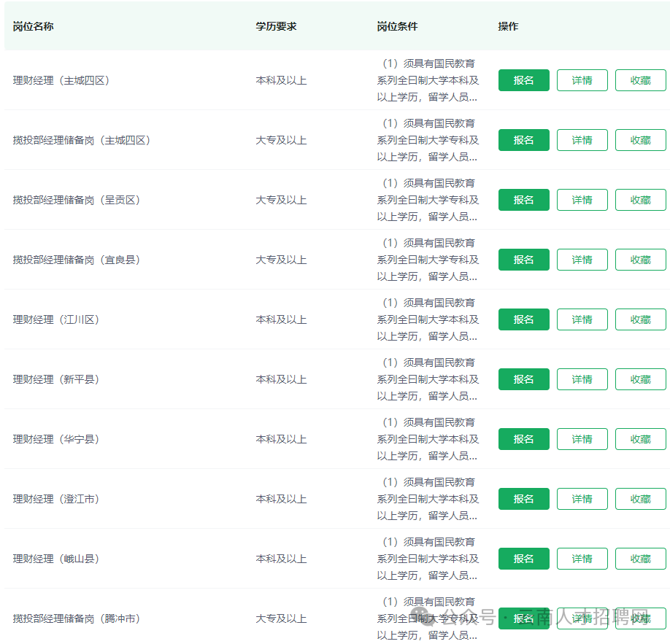Click 岗位条件 text in 理财经理（峨山县） row
Viewport: 670px width, 644px height.
[x=428, y=559]
